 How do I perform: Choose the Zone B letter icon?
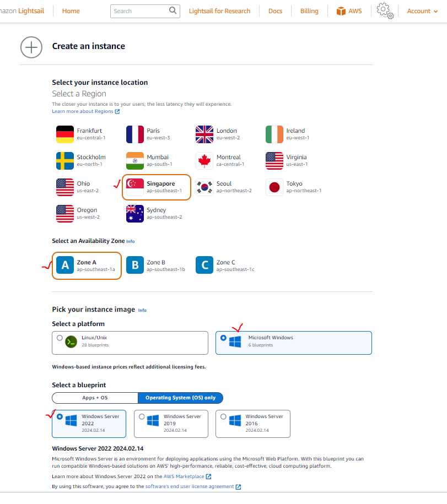134,265
